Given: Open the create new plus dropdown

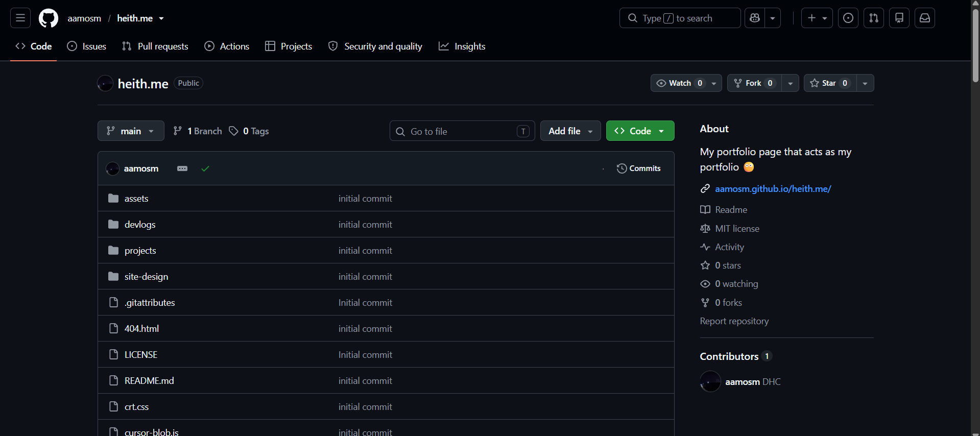Looking at the screenshot, I should pos(817,18).
